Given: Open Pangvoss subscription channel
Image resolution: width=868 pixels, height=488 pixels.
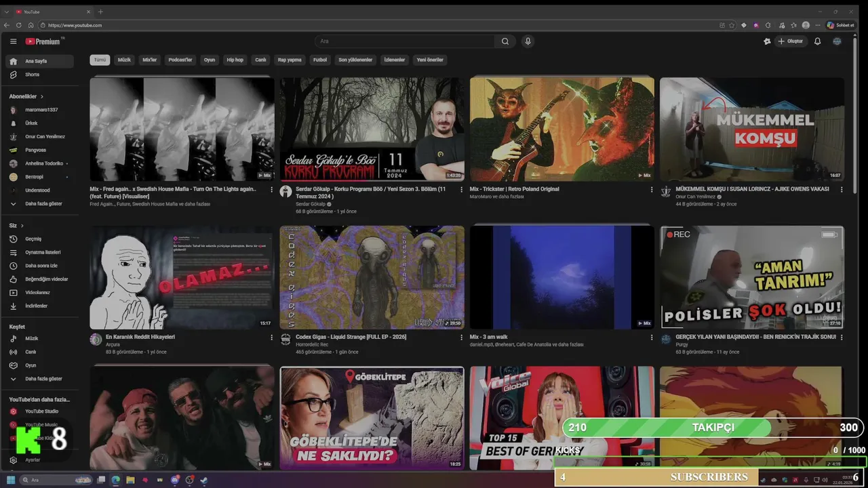Looking at the screenshot, I should (38, 150).
